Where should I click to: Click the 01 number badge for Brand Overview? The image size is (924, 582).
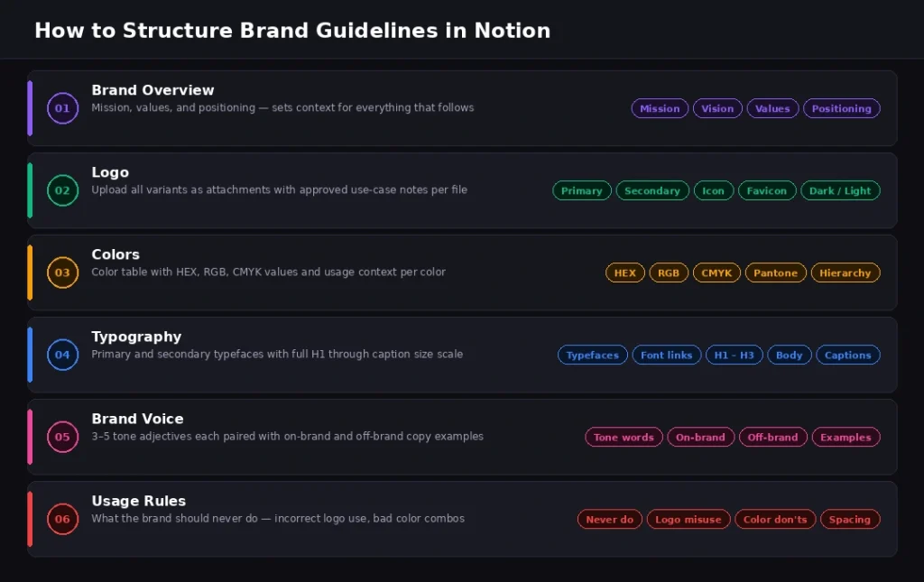click(x=62, y=108)
